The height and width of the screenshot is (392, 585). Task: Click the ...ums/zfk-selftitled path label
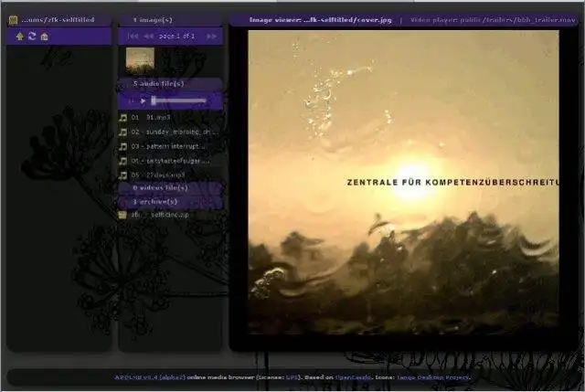pyautogui.click(x=58, y=20)
